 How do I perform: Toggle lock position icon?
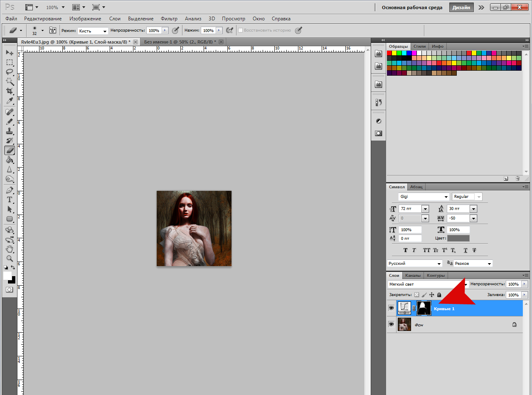(432, 295)
